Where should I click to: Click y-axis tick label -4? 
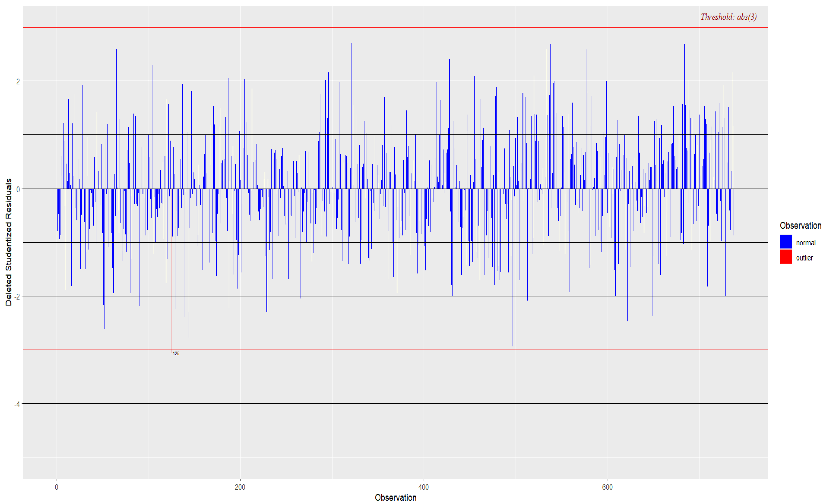point(17,404)
